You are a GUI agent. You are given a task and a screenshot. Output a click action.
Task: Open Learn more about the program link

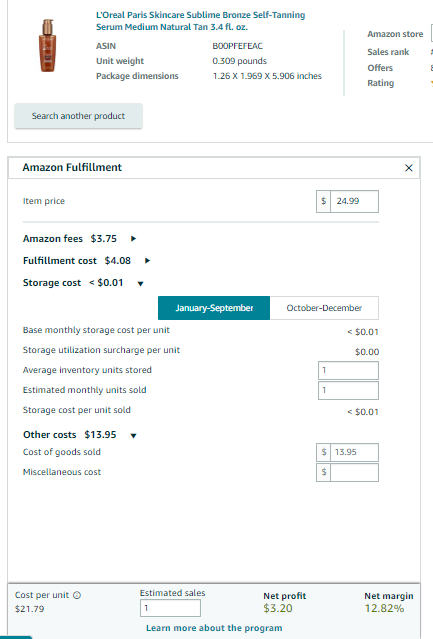(214, 628)
